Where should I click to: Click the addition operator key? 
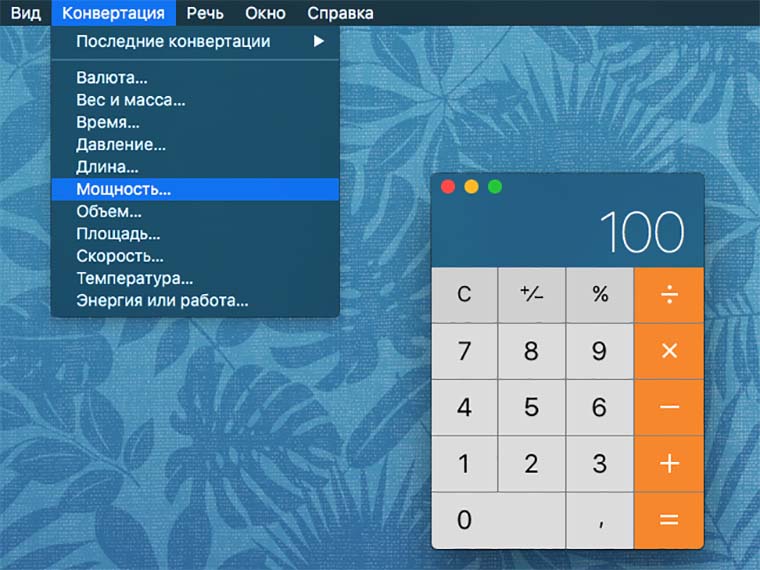click(669, 463)
